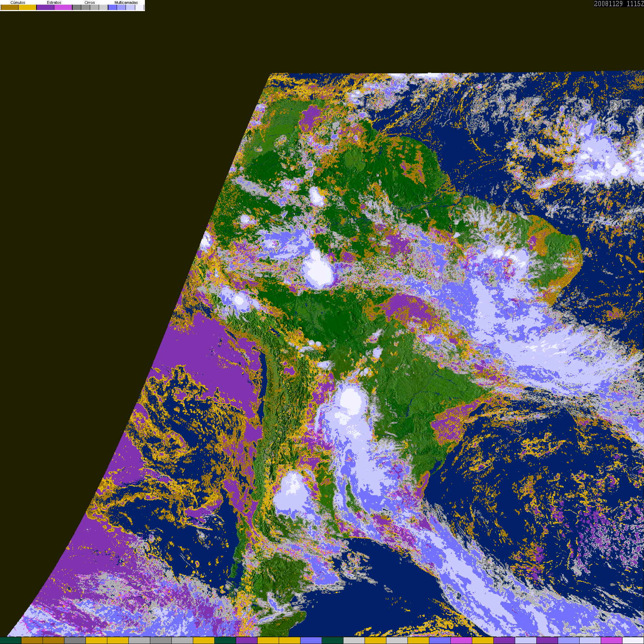Pick the darkest grey Cirros swatch

coord(77,7)
